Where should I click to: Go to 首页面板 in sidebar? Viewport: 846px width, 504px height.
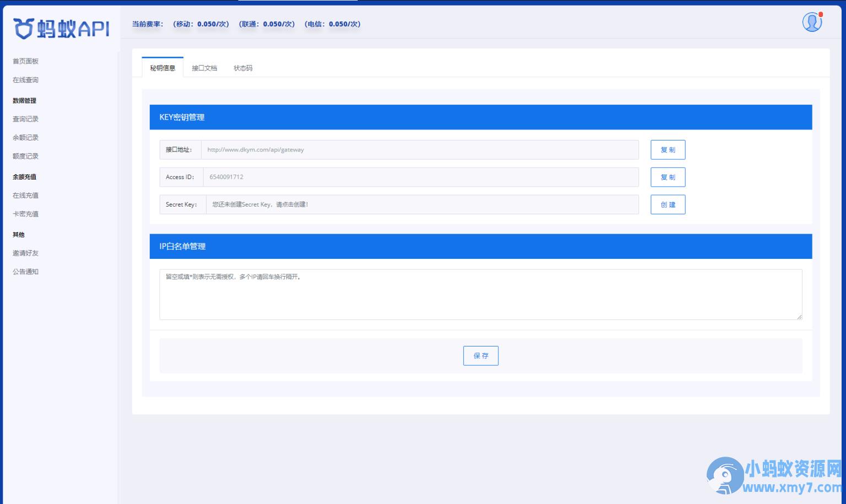pyautogui.click(x=25, y=61)
